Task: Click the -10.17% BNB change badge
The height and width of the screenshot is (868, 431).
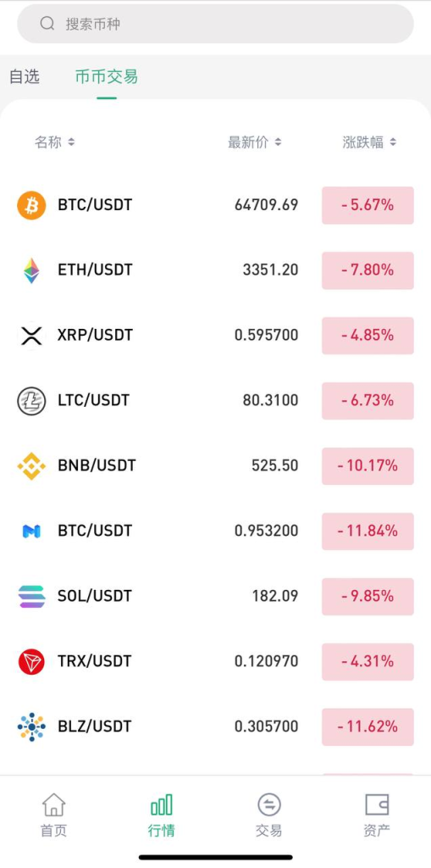Action: point(368,466)
